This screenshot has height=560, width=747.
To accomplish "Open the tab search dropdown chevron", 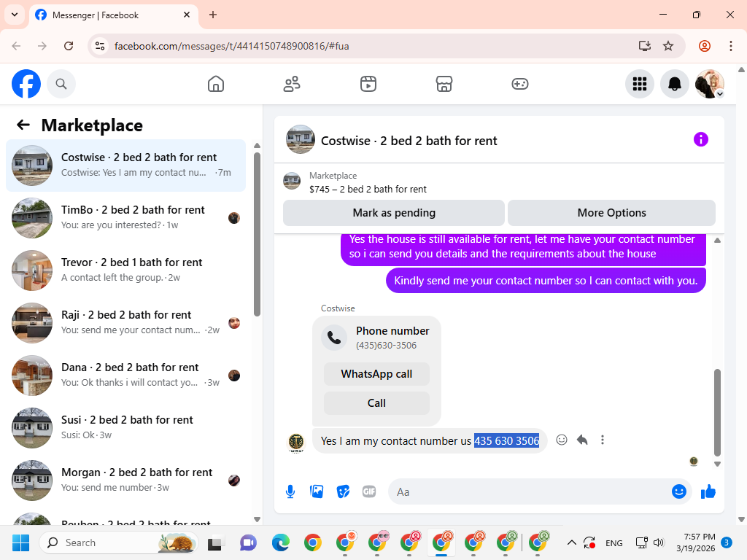I will [15, 15].
